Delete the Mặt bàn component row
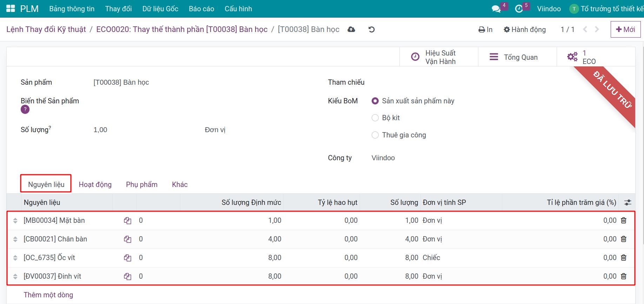This screenshot has width=644, height=304. [624, 220]
